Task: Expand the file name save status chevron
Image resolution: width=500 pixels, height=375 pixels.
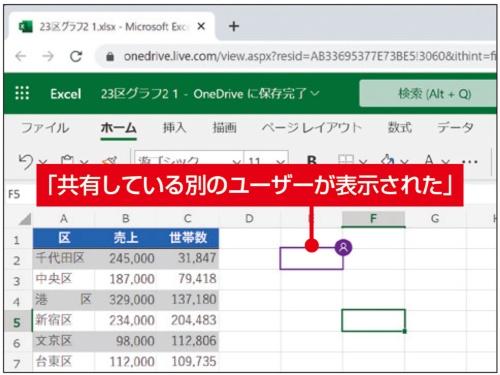Action: click(x=315, y=93)
